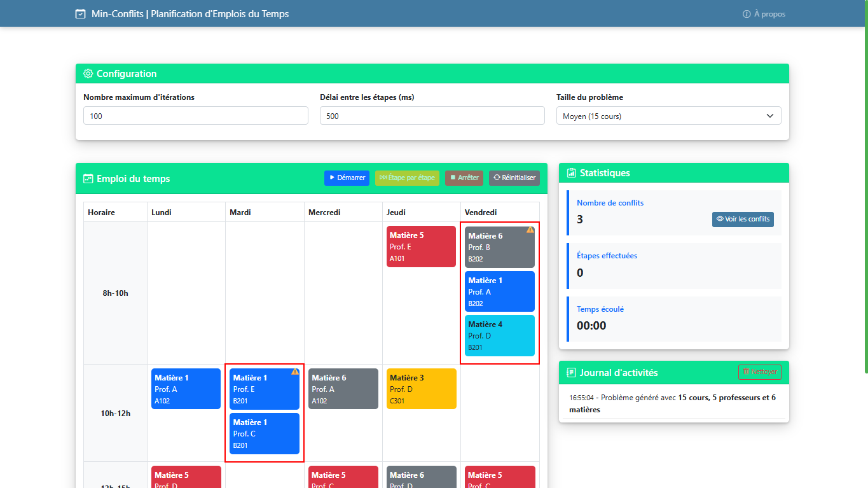
Task: Click the Min-Conflits page title
Action: [189, 13]
